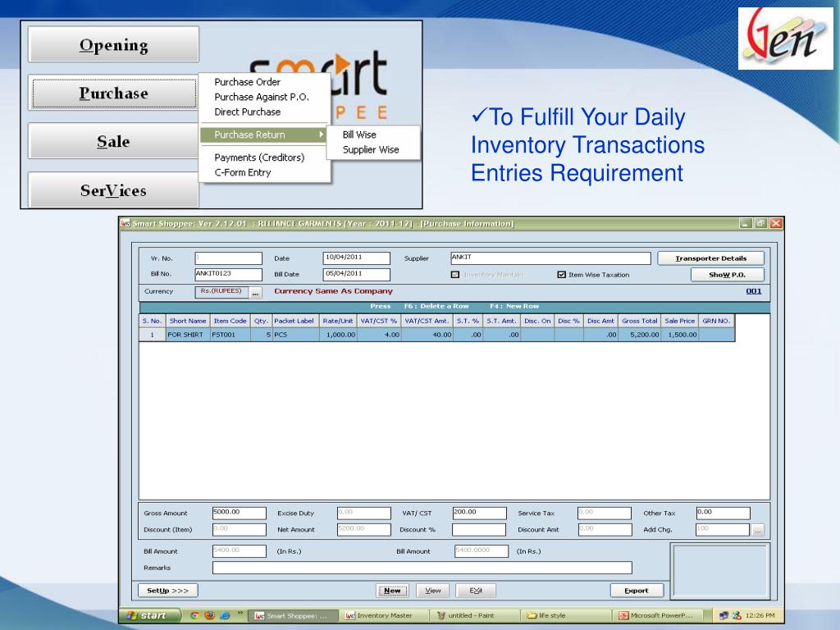840x630 pixels.
Task: Open the Opening module button
Action: point(113,45)
